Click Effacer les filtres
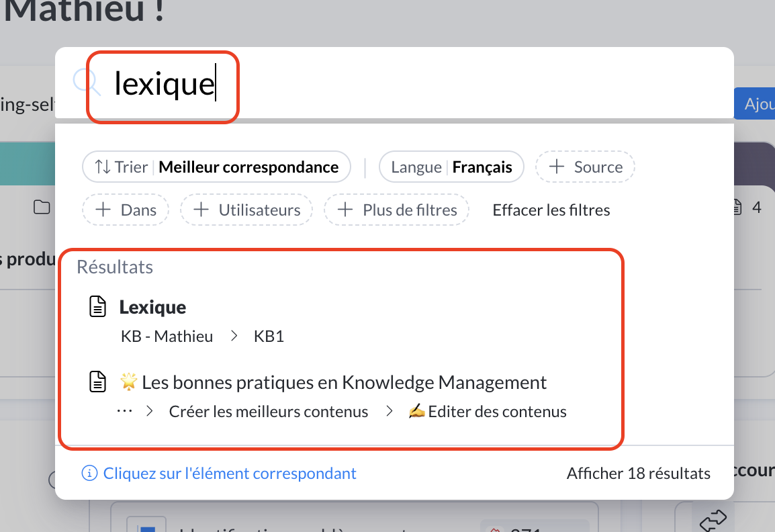 pos(551,210)
